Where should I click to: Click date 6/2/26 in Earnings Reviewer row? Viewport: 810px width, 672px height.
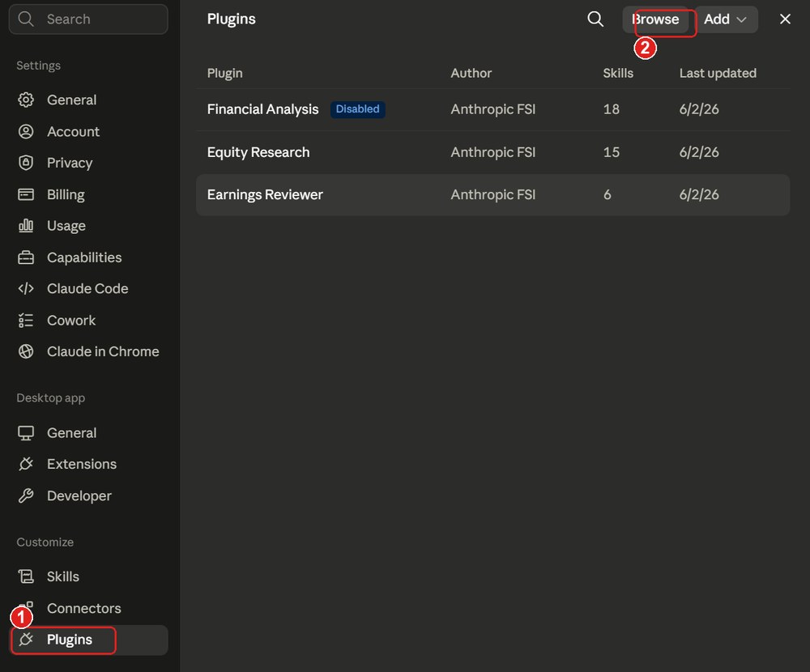click(x=699, y=195)
